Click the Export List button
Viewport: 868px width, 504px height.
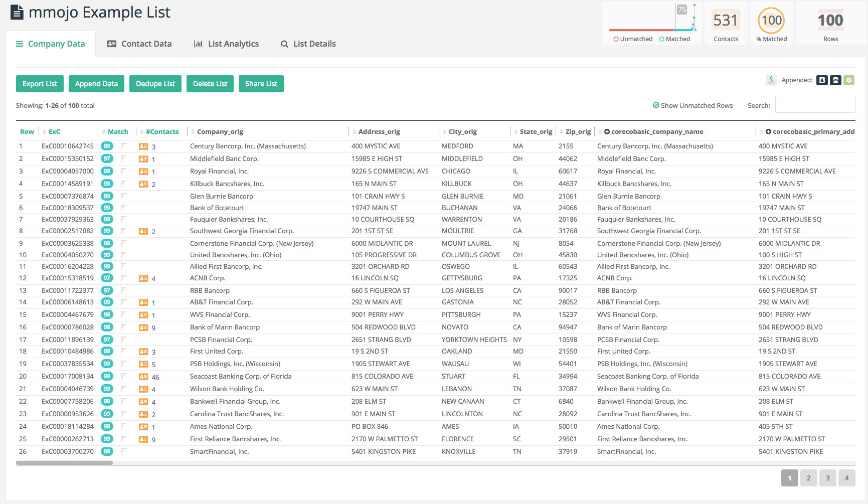tap(40, 84)
